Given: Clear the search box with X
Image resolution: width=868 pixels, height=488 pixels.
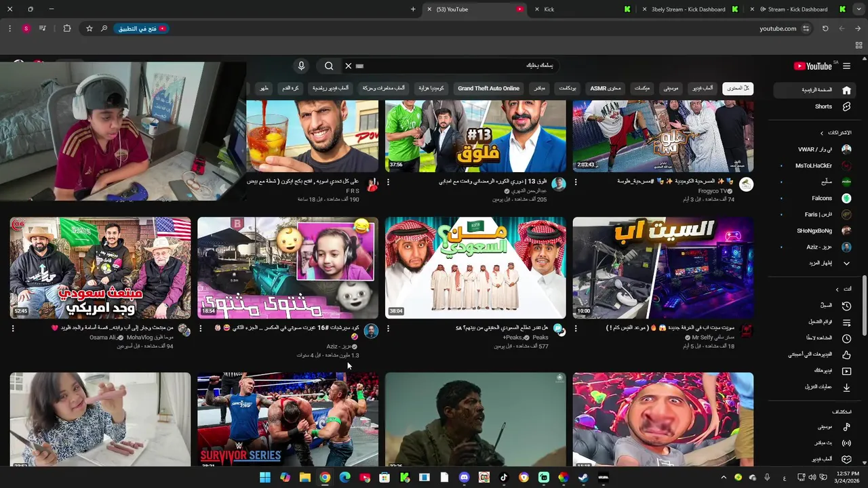Looking at the screenshot, I should coord(348,66).
